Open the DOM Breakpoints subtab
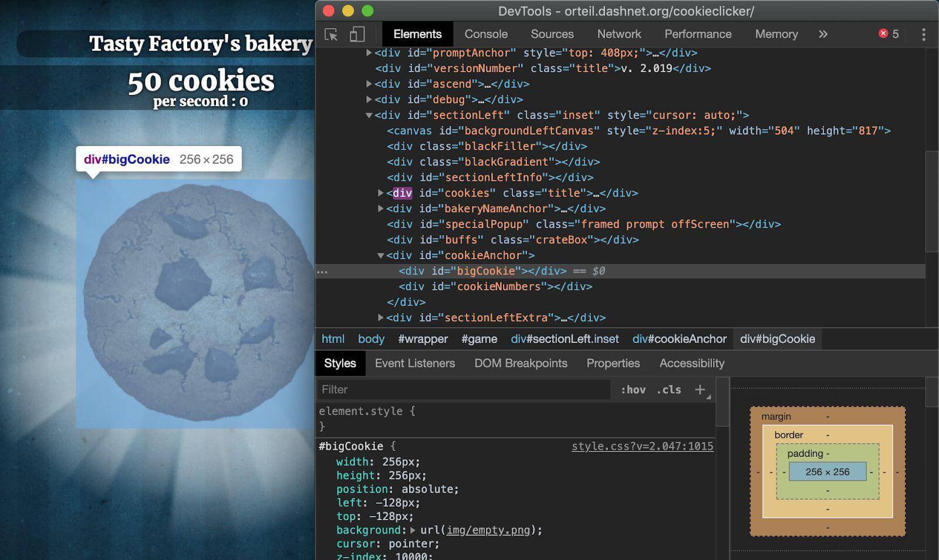This screenshot has height=560, width=939. click(521, 363)
